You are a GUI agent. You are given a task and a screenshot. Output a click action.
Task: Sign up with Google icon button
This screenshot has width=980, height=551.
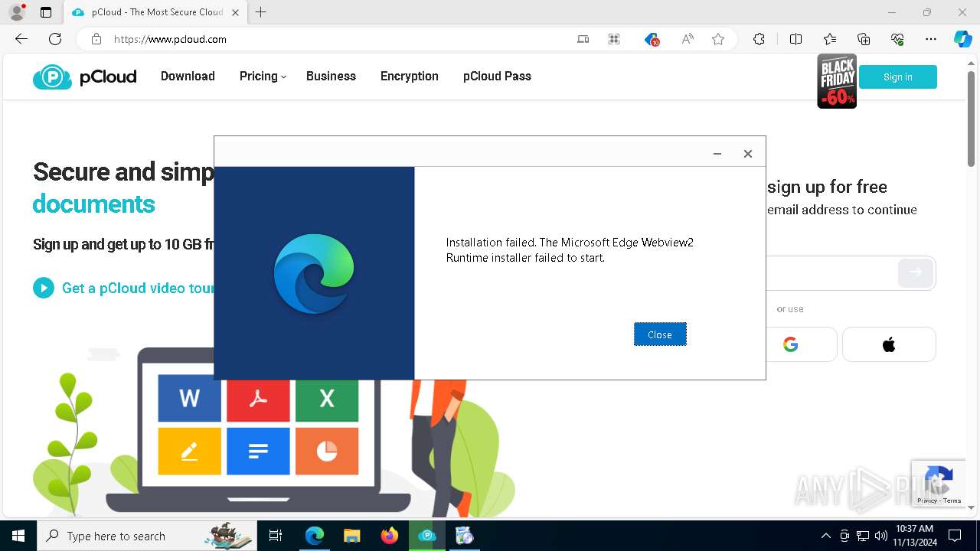coord(791,344)
